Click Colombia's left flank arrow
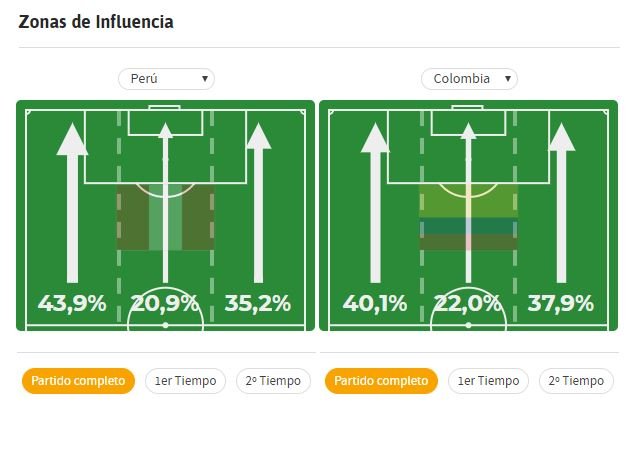Viewport: 640px width, 460px height. [x=375, y=203]
